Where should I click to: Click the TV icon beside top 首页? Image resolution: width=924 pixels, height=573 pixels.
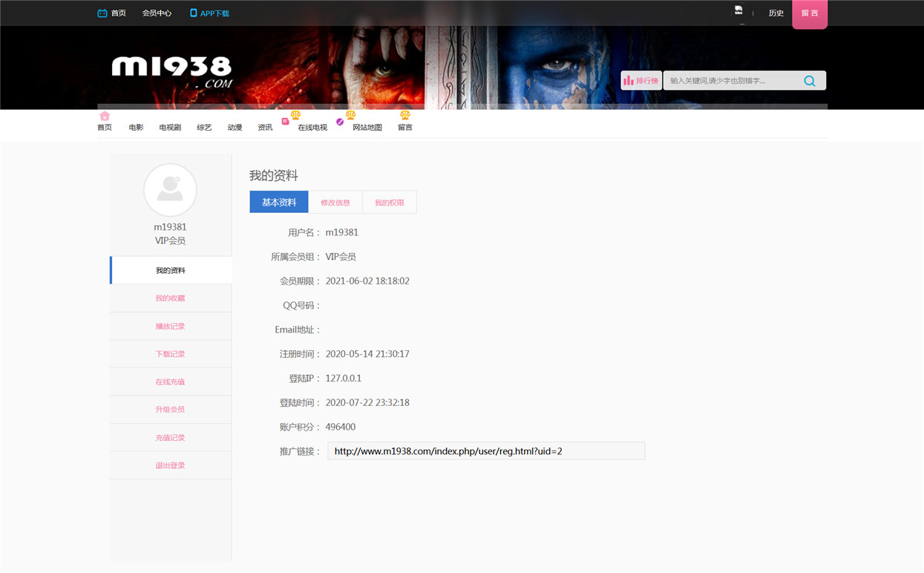pos(102,13)
